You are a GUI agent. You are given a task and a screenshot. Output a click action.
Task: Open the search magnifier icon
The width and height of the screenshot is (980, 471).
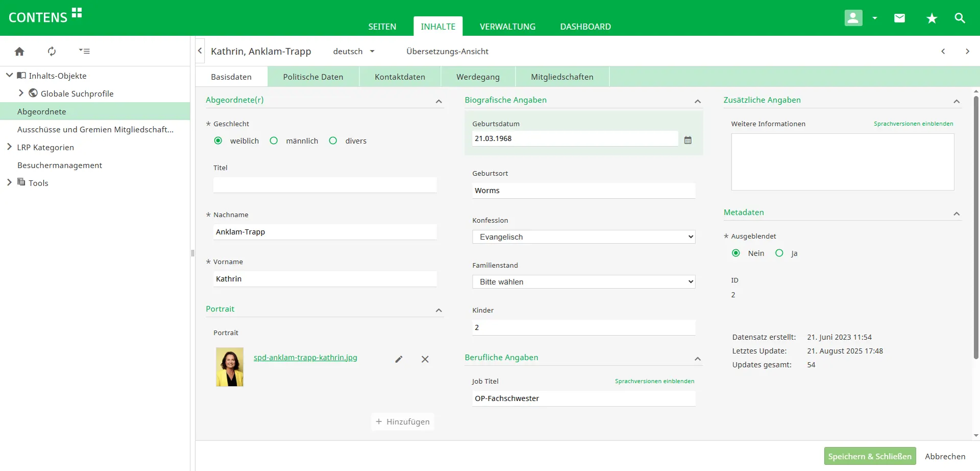[x=960, y=18]
